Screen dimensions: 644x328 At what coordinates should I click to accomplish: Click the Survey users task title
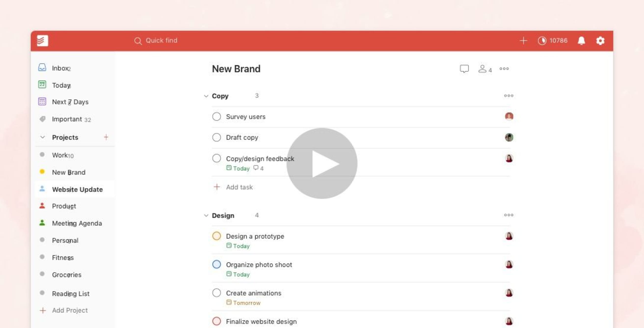[x=246, y=117]
